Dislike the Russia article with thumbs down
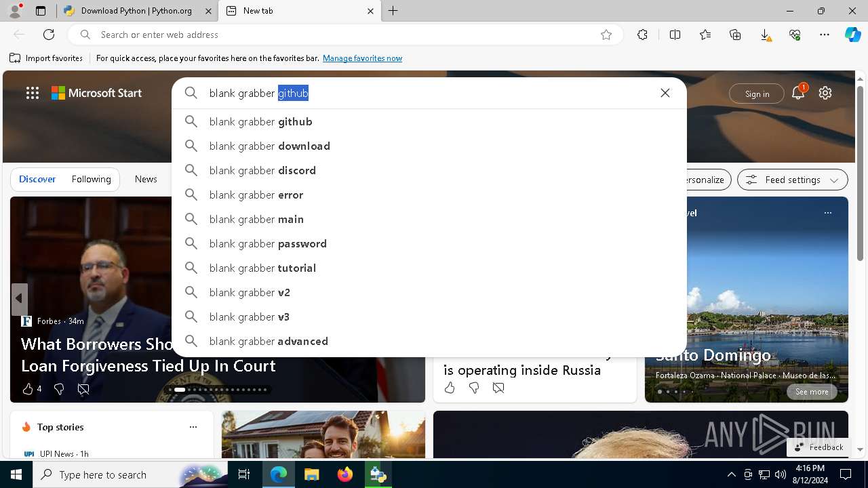 point(474,388)
